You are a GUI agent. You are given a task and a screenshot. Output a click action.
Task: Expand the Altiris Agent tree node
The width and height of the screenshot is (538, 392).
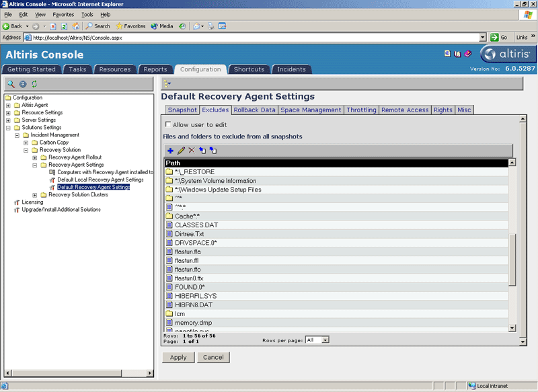point(8,106)
